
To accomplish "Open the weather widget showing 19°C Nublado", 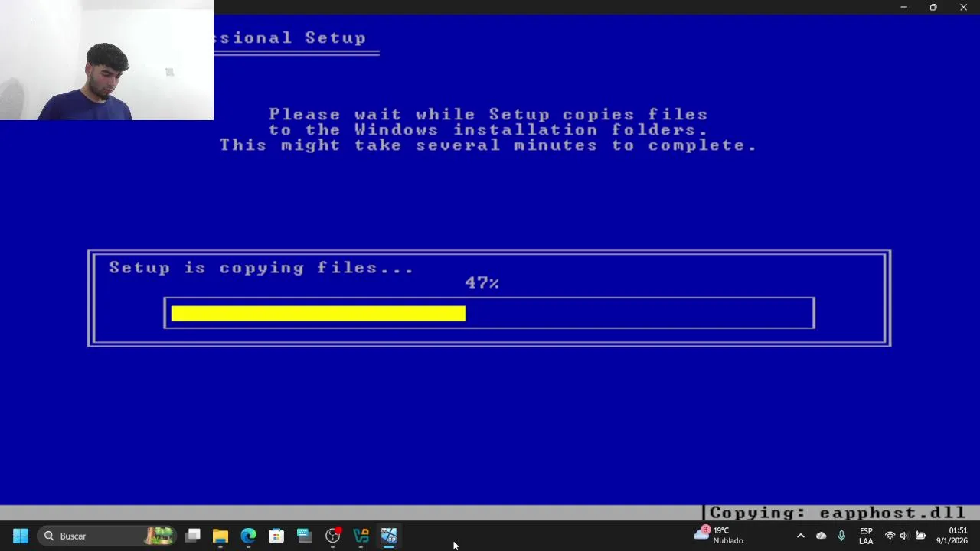I will (718, 536).
